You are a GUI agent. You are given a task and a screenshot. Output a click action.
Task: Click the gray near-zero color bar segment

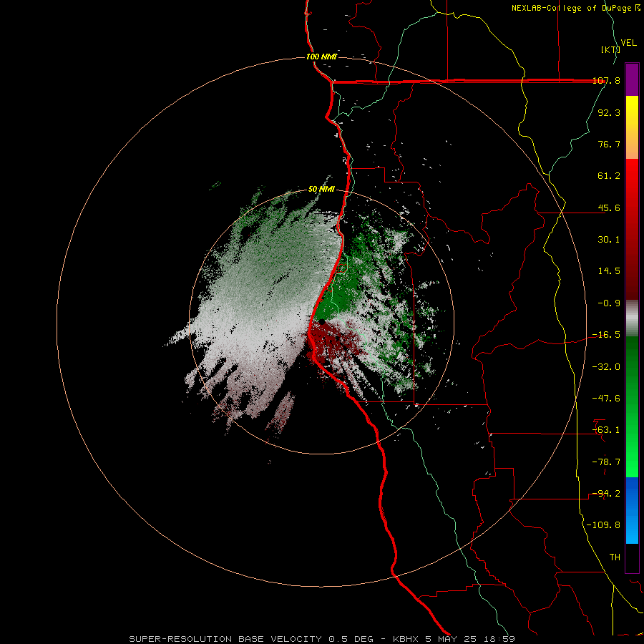click(632, 318)
